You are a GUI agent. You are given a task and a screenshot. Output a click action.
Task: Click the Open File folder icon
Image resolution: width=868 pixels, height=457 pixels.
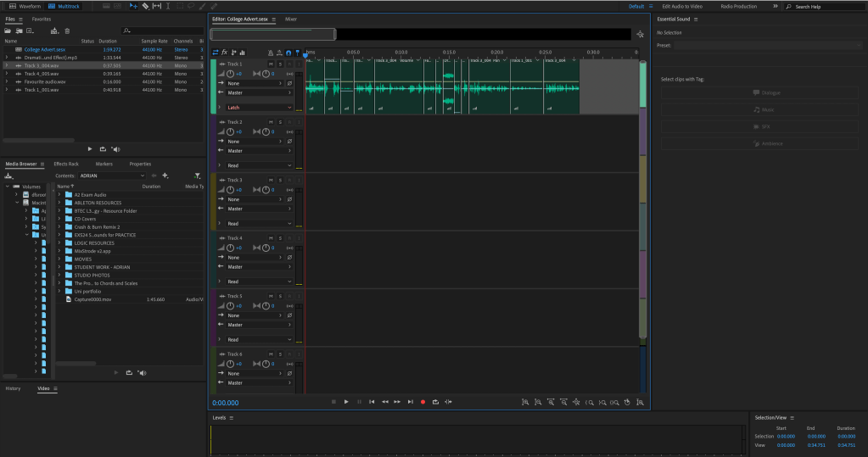click(8, 31)
